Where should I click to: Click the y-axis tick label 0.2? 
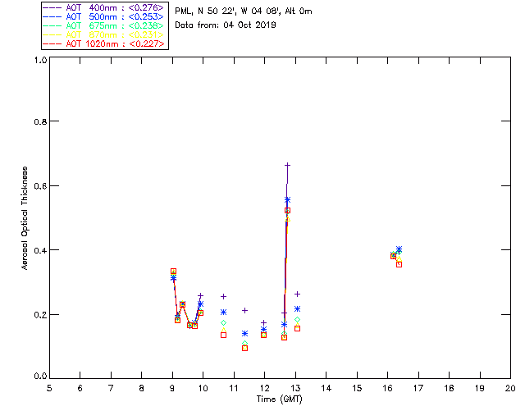click(x=40, y=315)
